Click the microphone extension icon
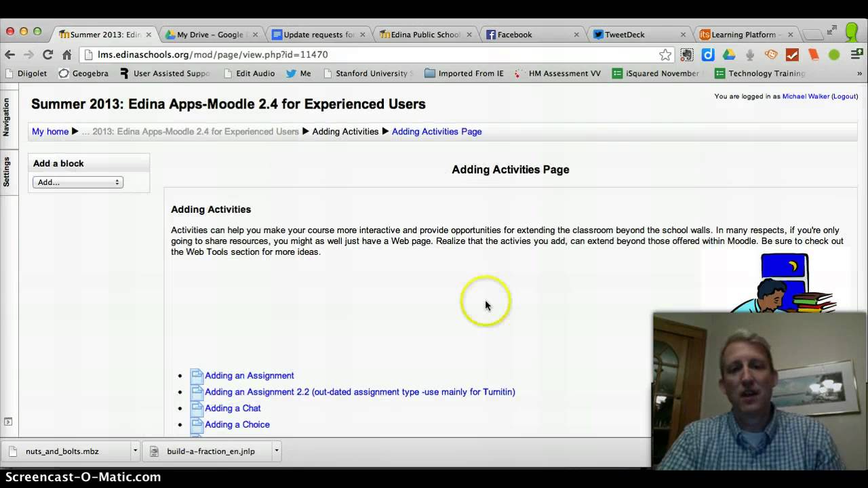 click(x=750, y=55)
